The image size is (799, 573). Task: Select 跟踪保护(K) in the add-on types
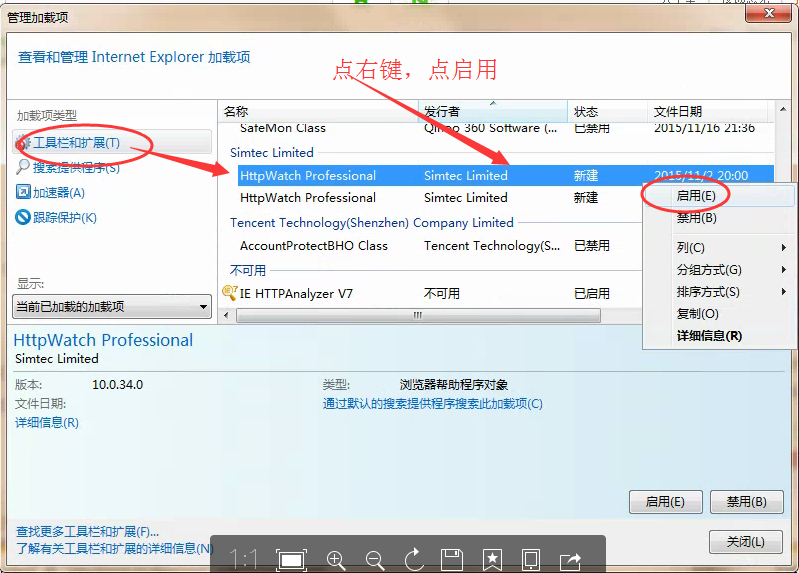(x=64, y=218)
